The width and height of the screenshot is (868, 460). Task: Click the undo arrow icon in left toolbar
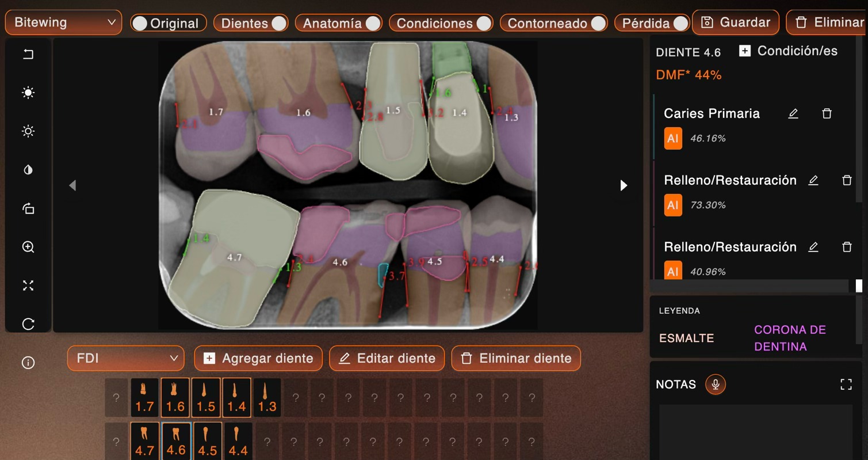point(28,54)
